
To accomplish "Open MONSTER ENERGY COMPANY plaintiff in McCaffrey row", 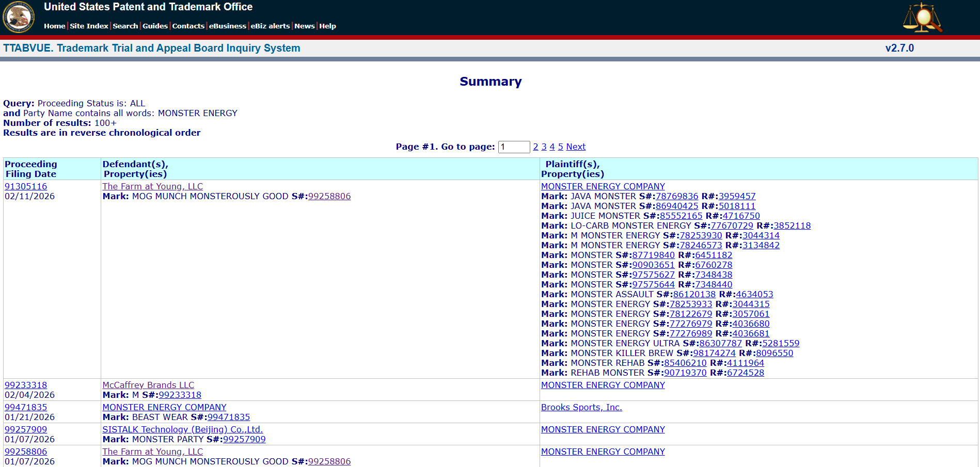I will pos(603,385).
